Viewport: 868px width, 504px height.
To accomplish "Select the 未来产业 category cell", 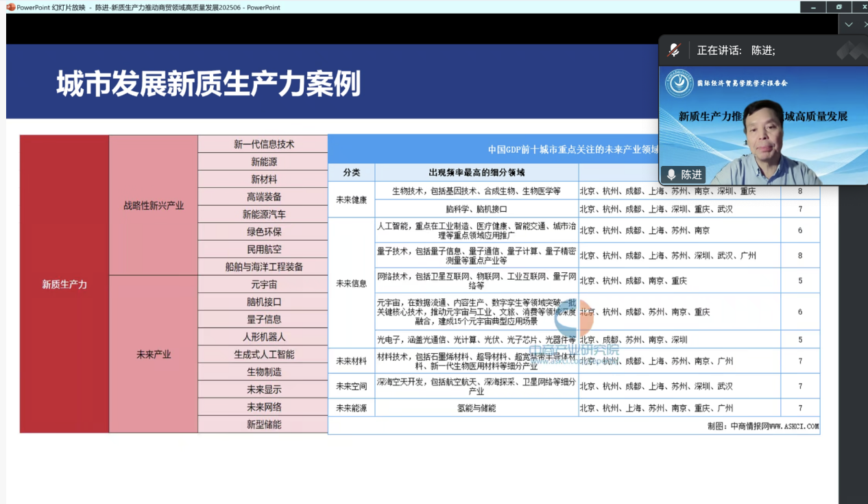I will tap(154, 355).
